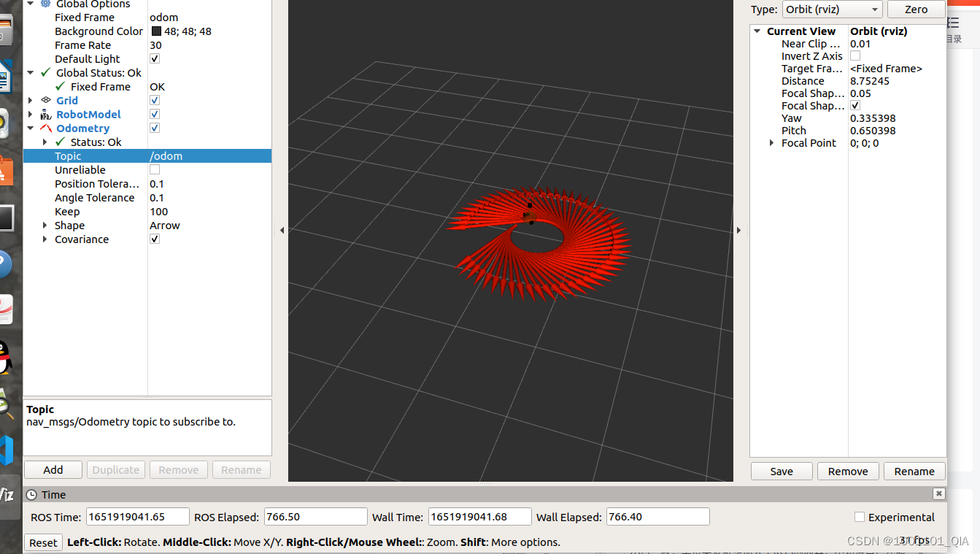Select the Pitch value 0.650398
Viewport: 980px width, 554px height.
tap(873, 131)
